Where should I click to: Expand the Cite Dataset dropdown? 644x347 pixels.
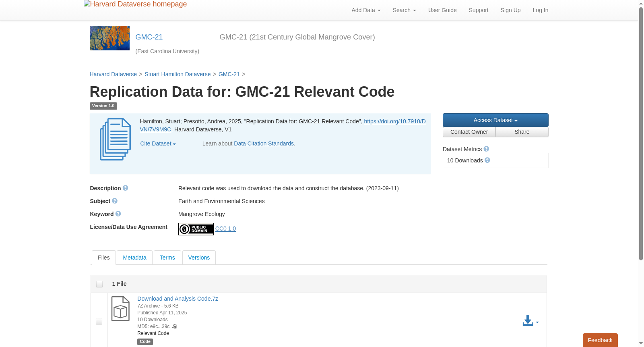point(158,144)
